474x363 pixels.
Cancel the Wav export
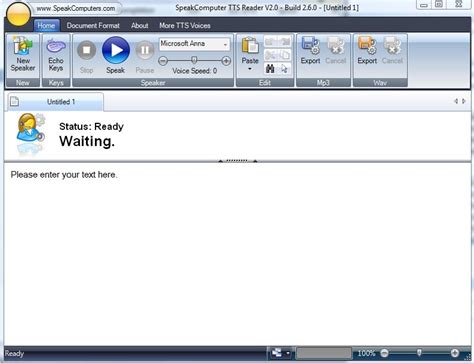coord(392,50)
